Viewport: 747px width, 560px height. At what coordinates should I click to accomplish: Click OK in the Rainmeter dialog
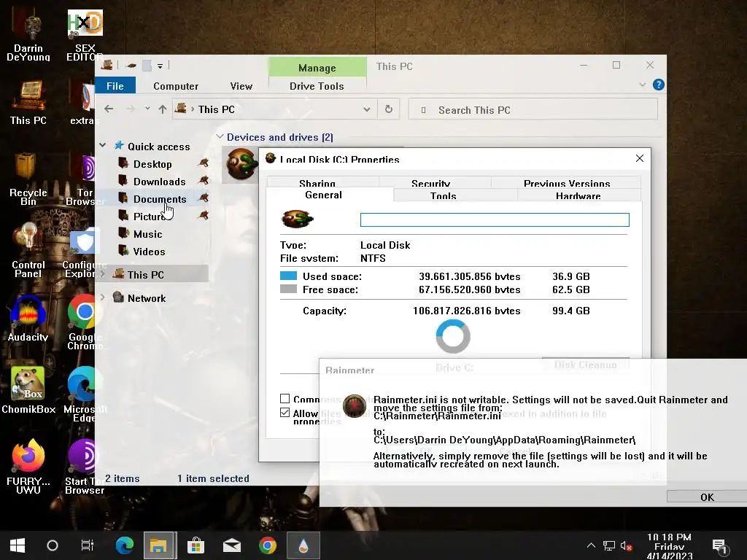(x=707, y=497)
